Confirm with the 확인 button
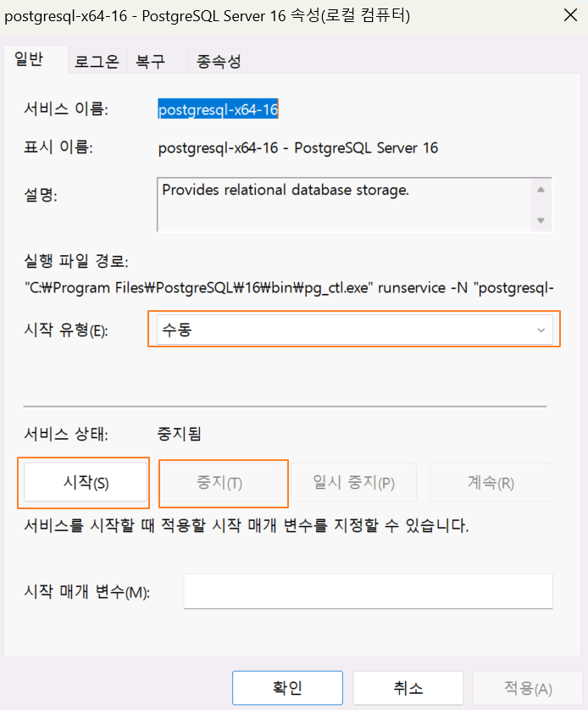Viewport: 588px width, 710px height. 287,688
